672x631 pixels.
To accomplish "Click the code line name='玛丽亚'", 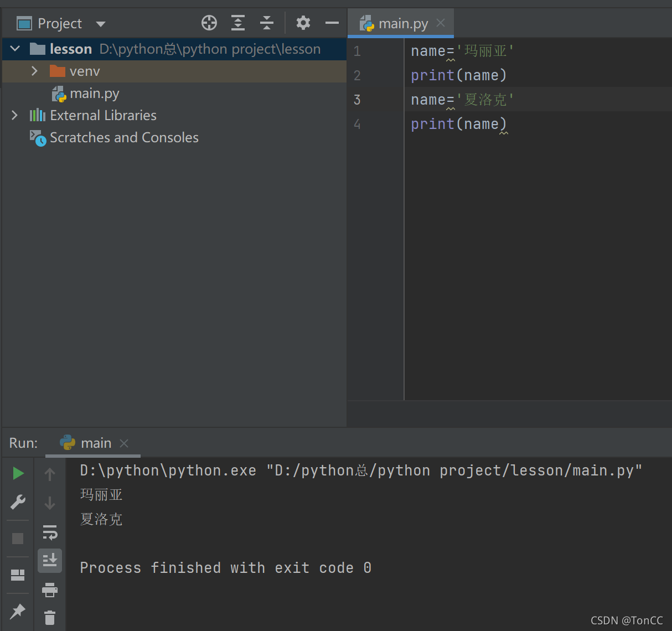I will point(462,51).
